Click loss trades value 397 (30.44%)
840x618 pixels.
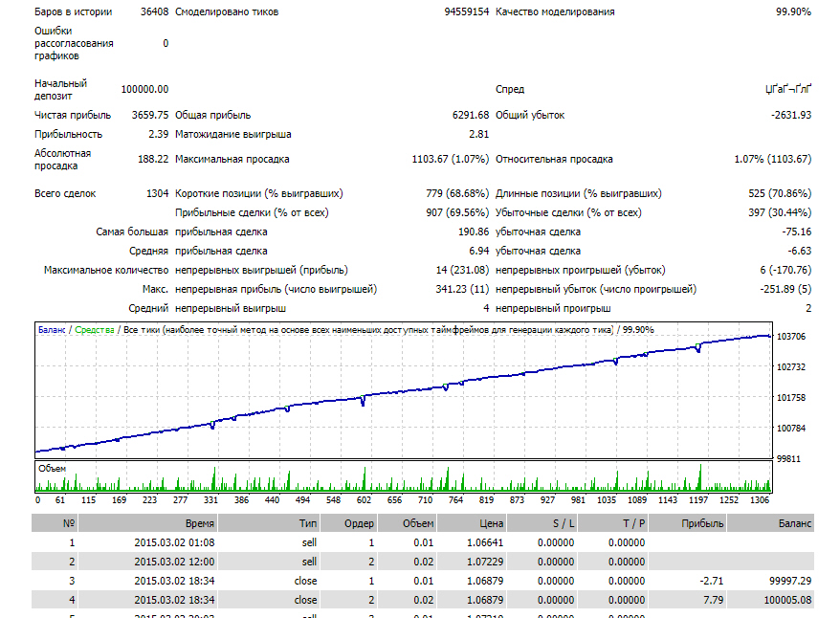point(780,212)
